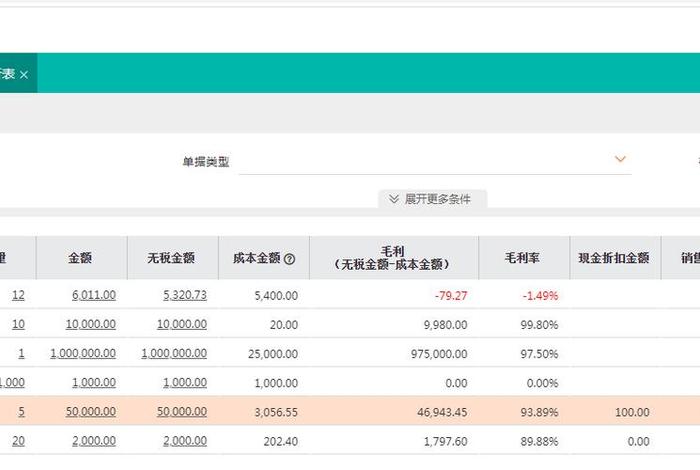Image resolution: width=700 pixels, height=470 pixels.
Task: Select the cost value 3,056.55
Action: coord(276,412)
